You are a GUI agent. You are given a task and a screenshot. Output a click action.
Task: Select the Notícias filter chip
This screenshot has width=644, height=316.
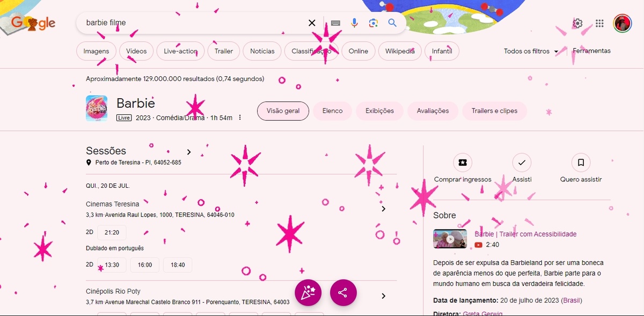(262, 51)
